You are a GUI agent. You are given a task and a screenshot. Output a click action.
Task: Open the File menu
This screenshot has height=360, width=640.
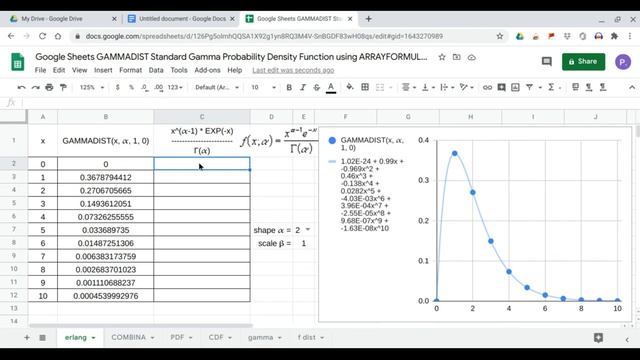click(40, 70)
